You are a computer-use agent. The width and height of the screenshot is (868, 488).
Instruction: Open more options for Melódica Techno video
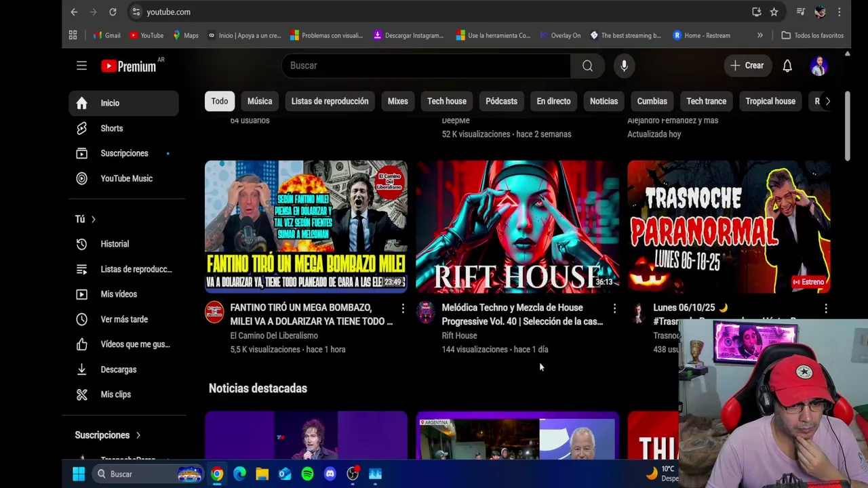614,309
